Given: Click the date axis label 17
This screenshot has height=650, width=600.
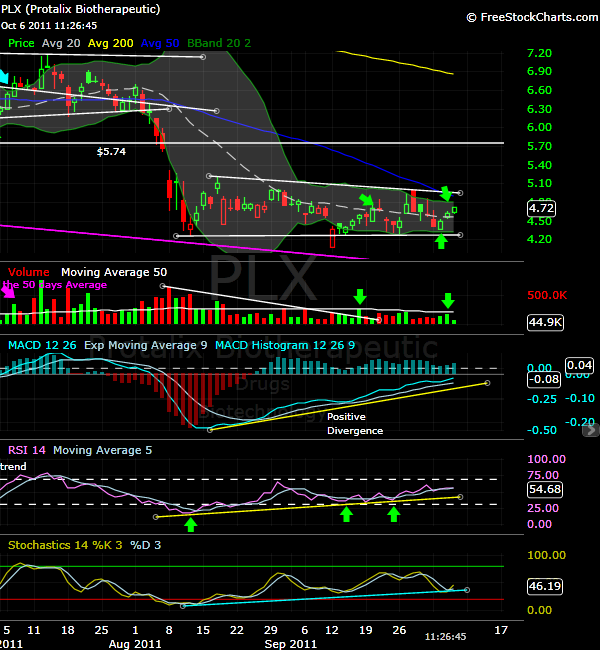Looking at the screenshot, I should click(501, 631).
